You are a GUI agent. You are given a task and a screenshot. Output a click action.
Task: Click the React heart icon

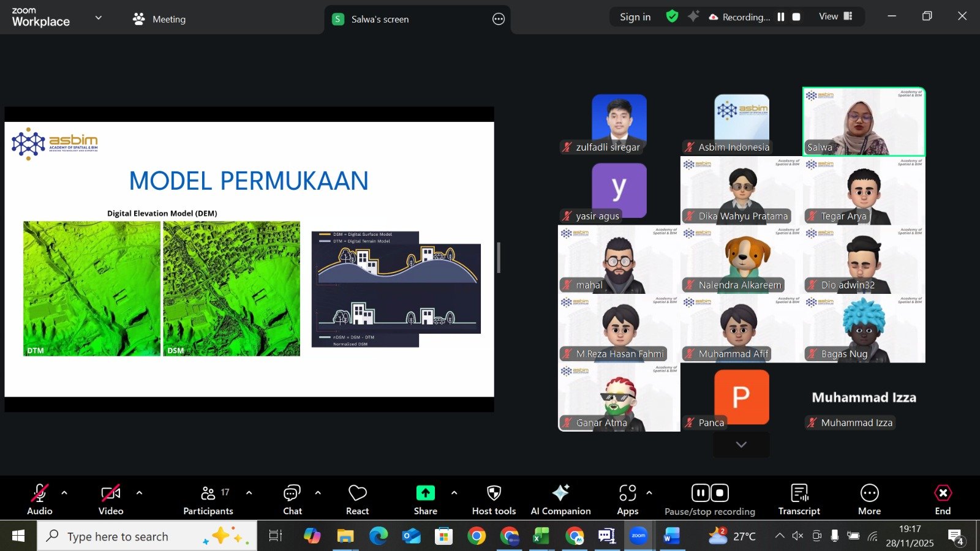357,493
